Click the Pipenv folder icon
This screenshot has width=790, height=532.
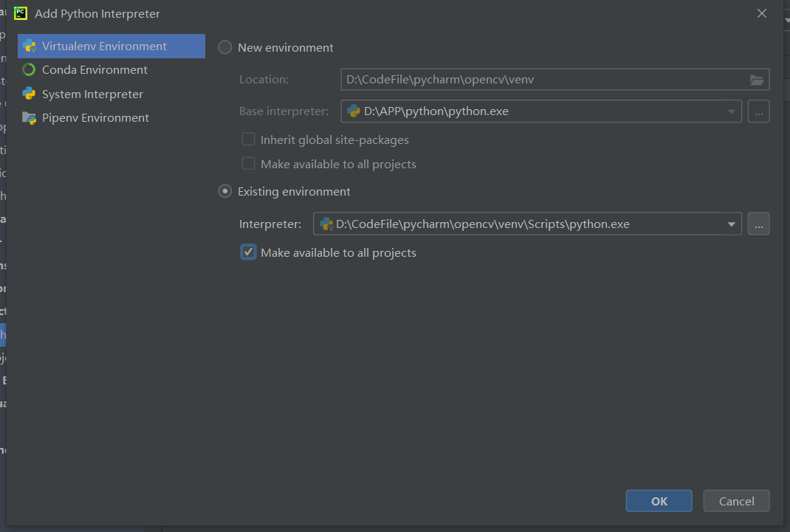point(30,118)
